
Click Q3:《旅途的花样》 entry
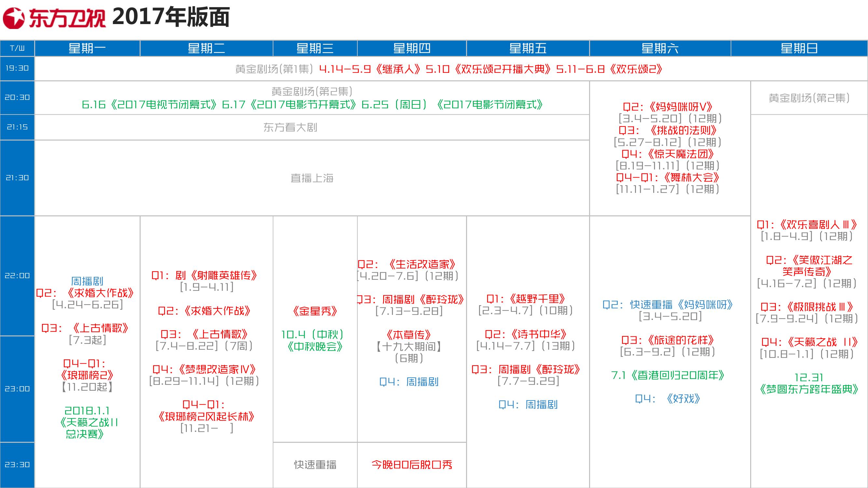click(668, 341)
